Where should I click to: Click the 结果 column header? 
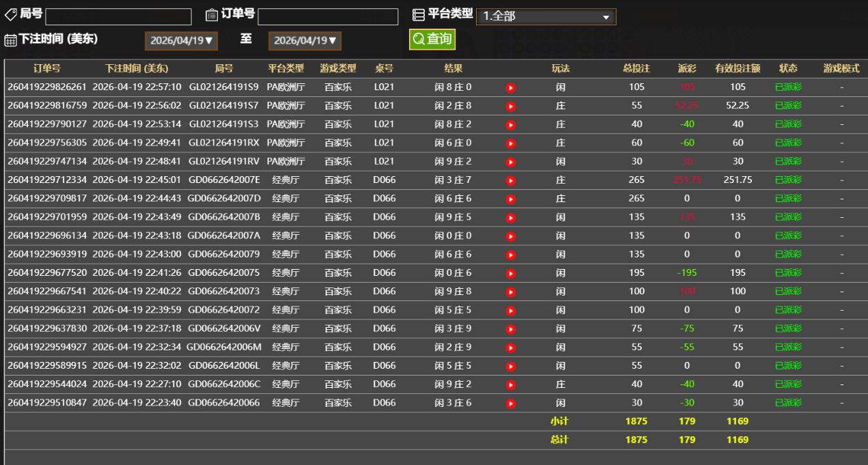tap(453, 68)
